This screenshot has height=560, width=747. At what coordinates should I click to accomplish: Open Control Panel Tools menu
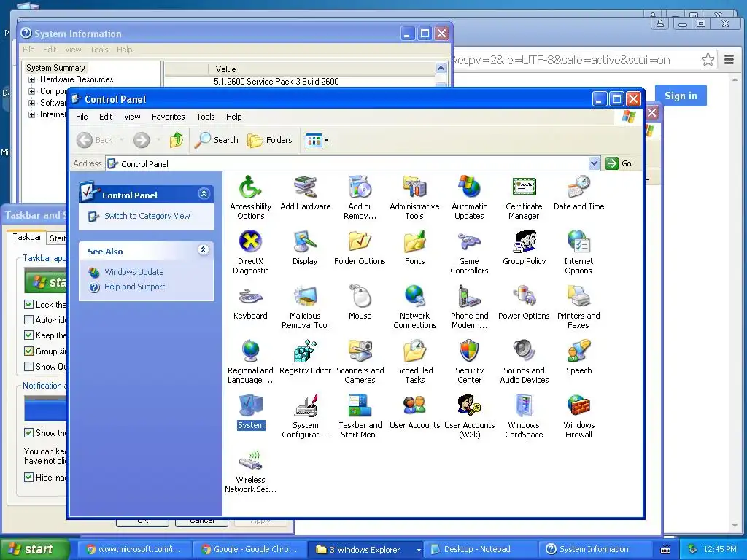(x=206, y=117)
